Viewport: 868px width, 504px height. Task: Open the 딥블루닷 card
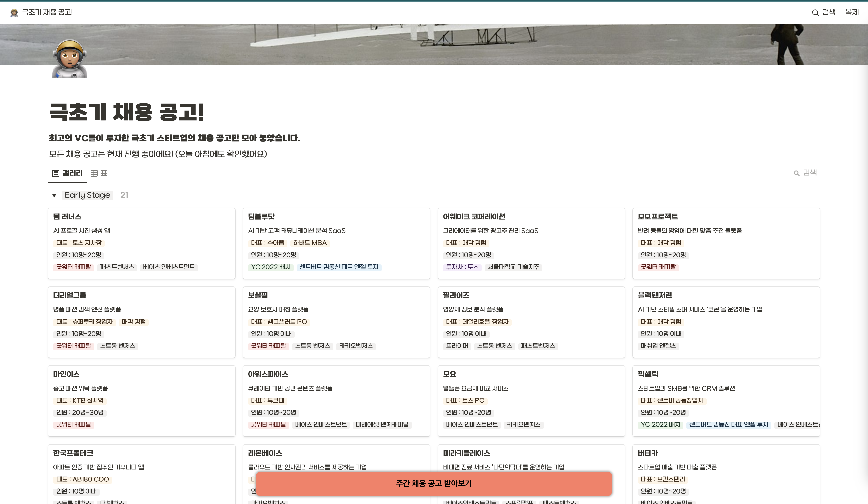(x=336, y=243)
